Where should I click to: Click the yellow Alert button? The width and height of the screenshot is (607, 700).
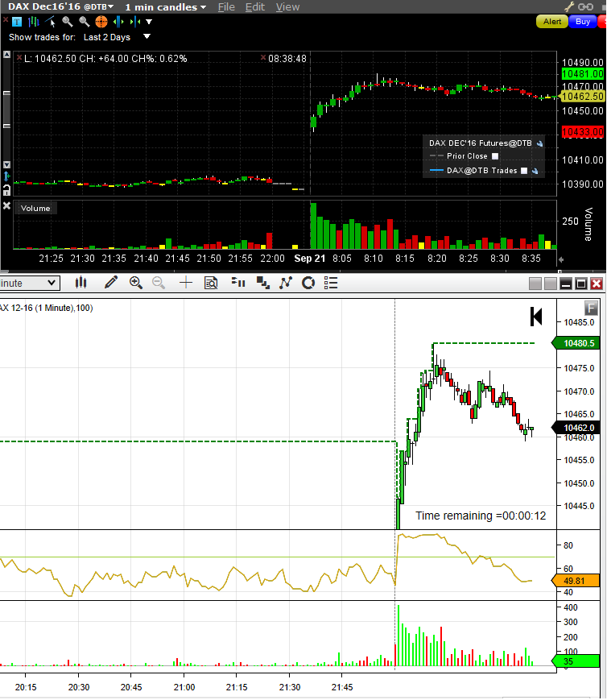click(x=552, y=22)
